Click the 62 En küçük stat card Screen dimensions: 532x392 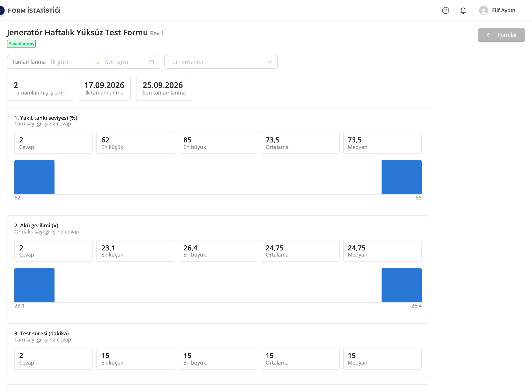coord(136,143)
